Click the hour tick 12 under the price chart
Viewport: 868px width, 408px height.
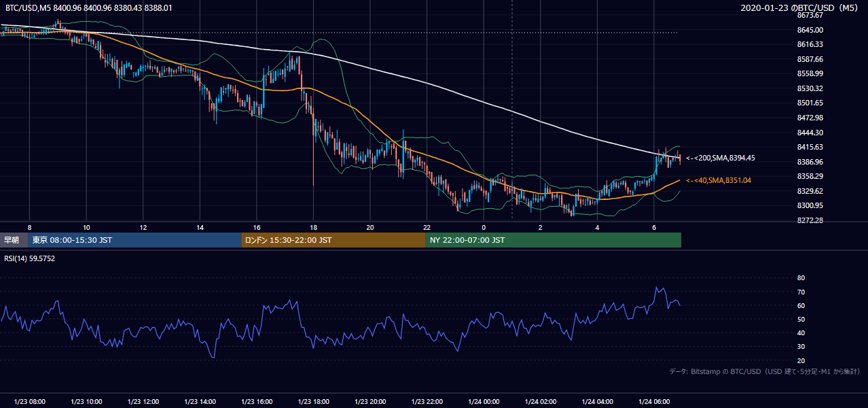pyautogui.click(x=143, y=227)
